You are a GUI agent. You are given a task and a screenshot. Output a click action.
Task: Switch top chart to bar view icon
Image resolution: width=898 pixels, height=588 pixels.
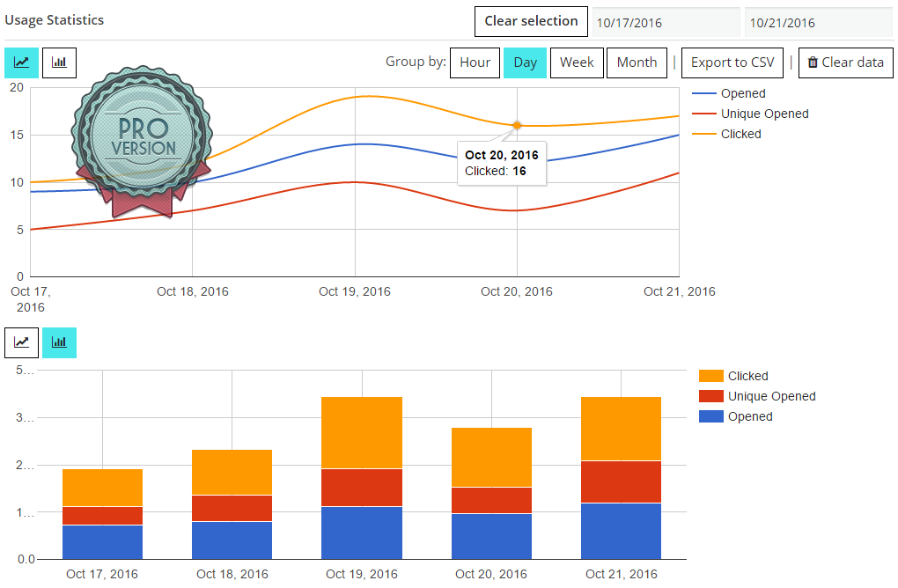(60, 63)
